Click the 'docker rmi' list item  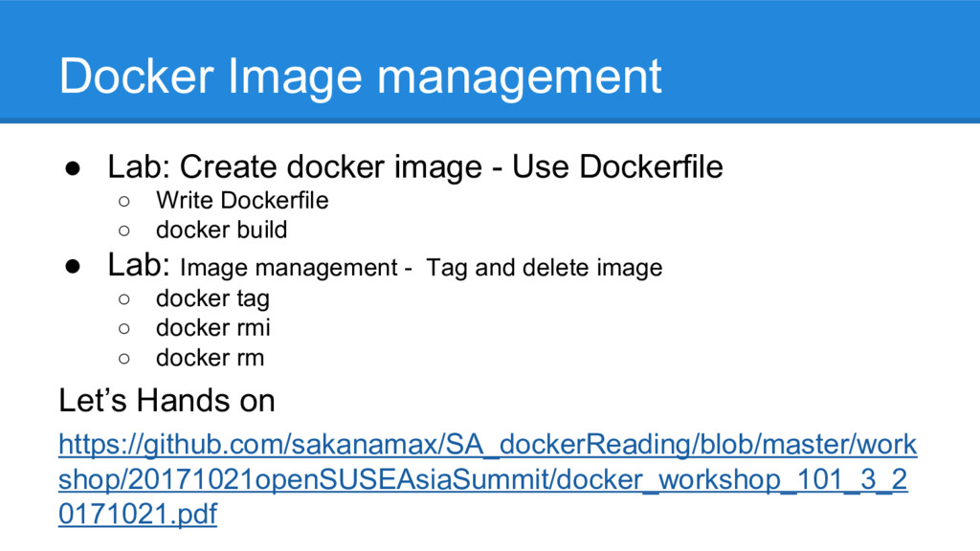213,327
